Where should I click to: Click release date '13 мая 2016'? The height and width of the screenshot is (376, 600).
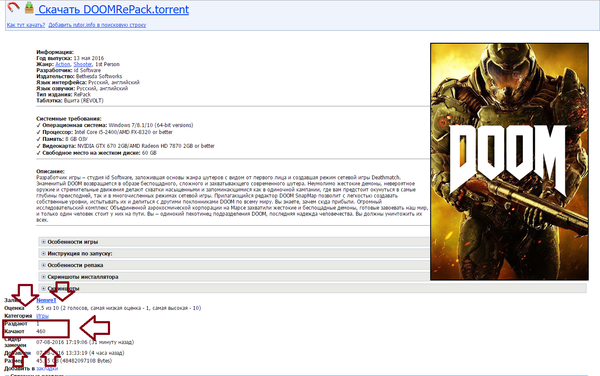(x=88, y=58)
